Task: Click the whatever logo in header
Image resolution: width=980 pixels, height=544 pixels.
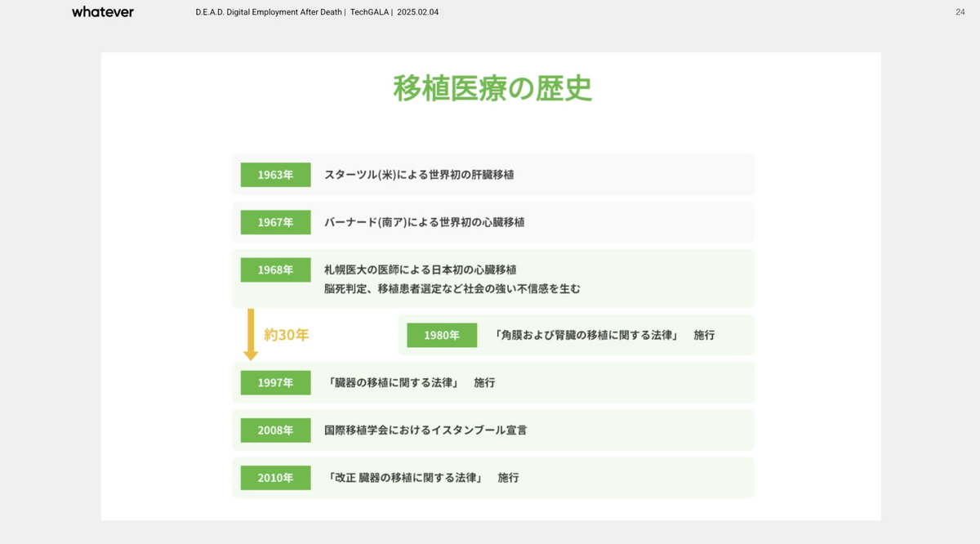Action: pos(102,12)
